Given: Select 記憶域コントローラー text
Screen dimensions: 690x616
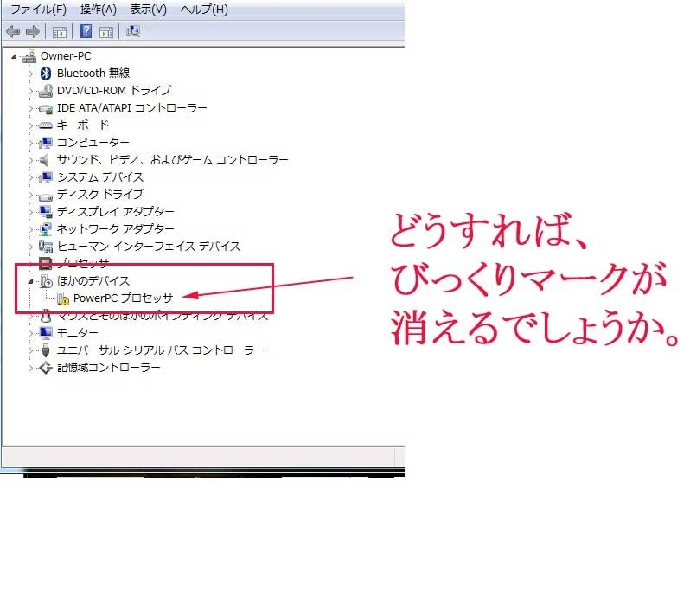Looking at the screenshot, I should click(109, 368).
